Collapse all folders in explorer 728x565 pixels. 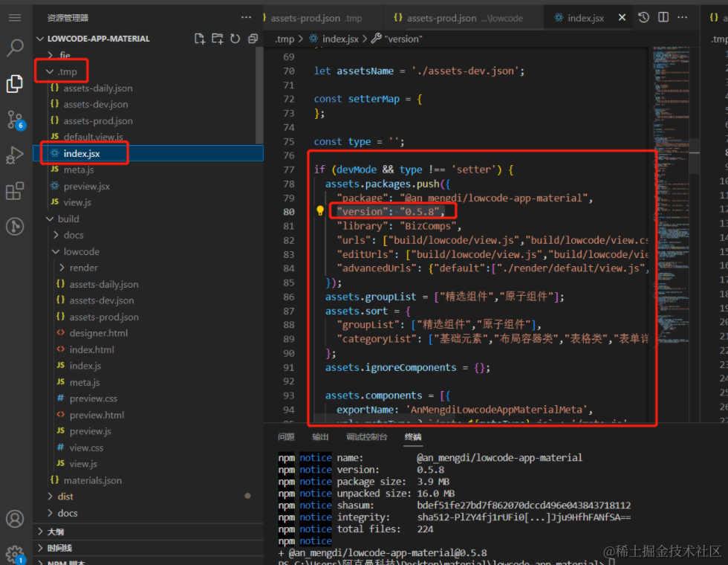click(253, 39)
